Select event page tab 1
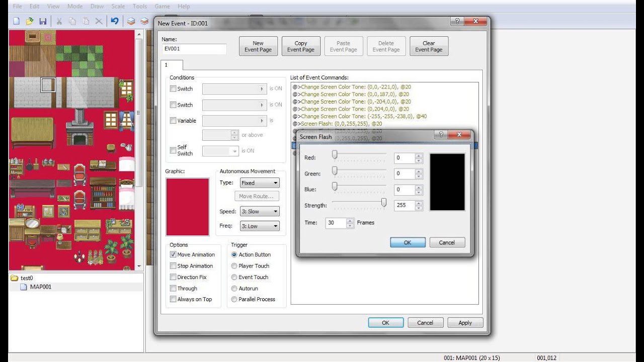 (x=172, y=65)
